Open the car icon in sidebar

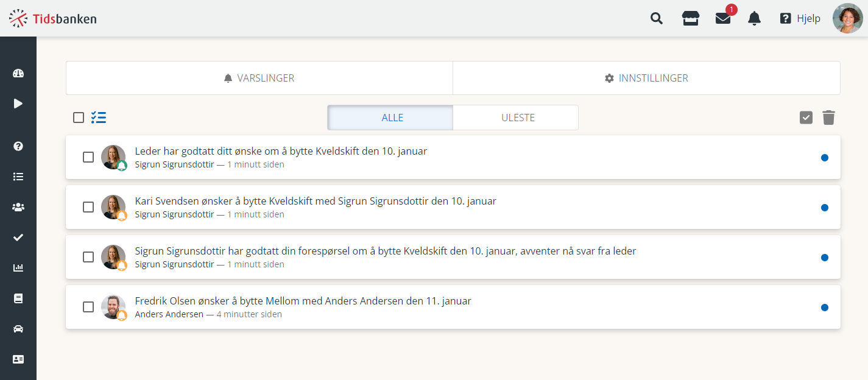coord(18,329)
